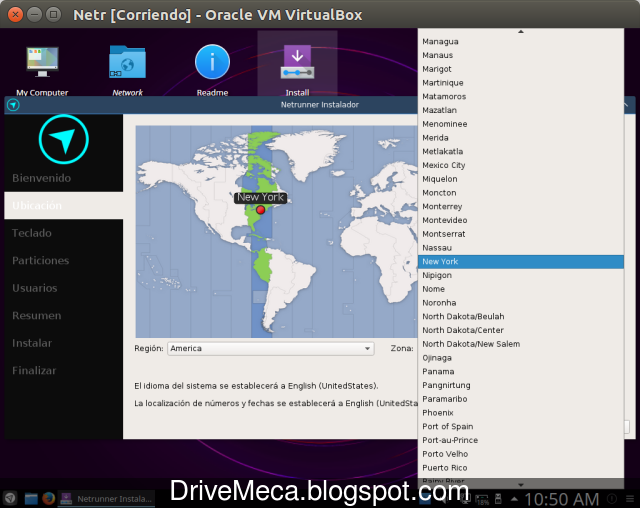The image size is (640, 508).
Task: Open the Network desktop icon
Action: coord(127,69)
